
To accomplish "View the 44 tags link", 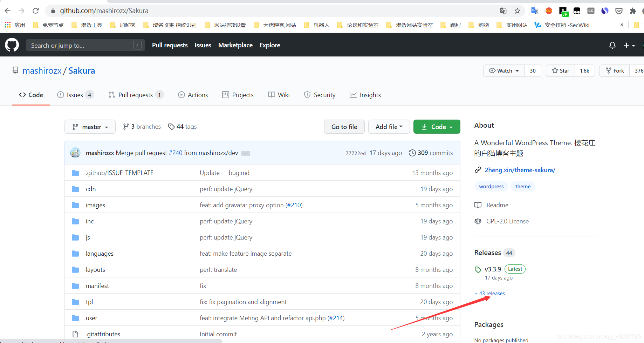I will click(x=182, y=126).
